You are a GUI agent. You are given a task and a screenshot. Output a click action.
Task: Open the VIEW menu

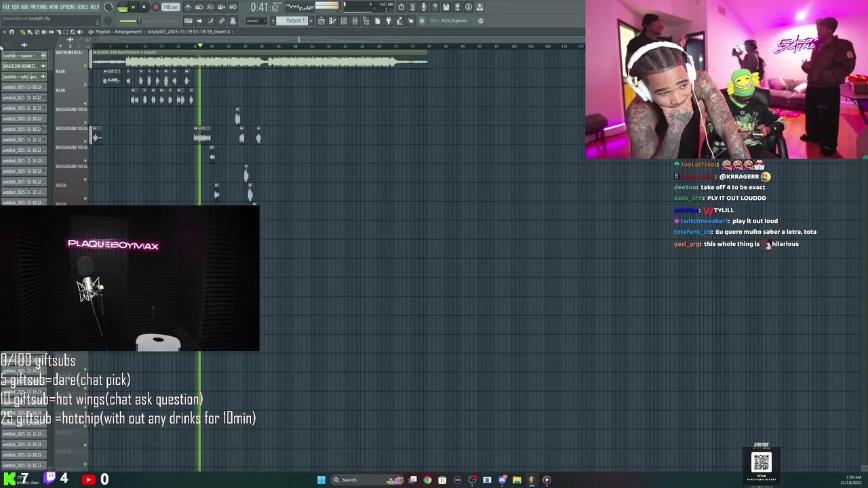54,7
